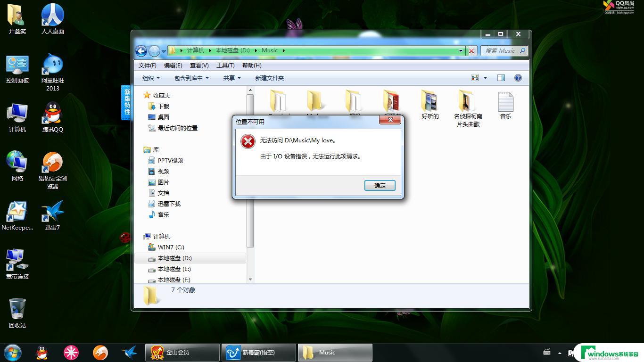644x362 pixels.
Task: Toggle the preview pane icon
Action: pyautogui.click(x=501, y=78)
